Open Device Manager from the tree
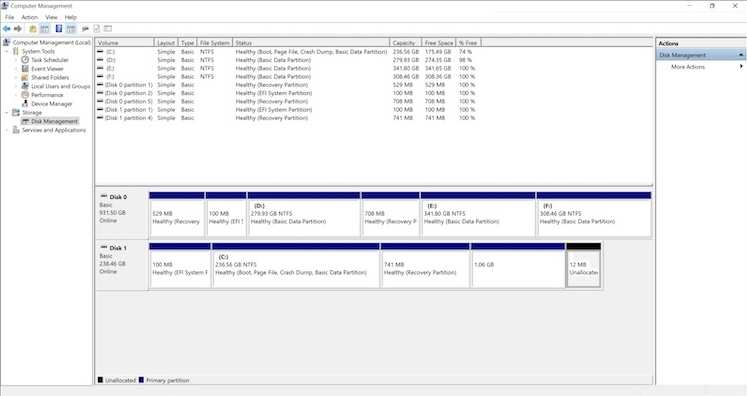Screen dimensions: 747x396 click(51, 103)
